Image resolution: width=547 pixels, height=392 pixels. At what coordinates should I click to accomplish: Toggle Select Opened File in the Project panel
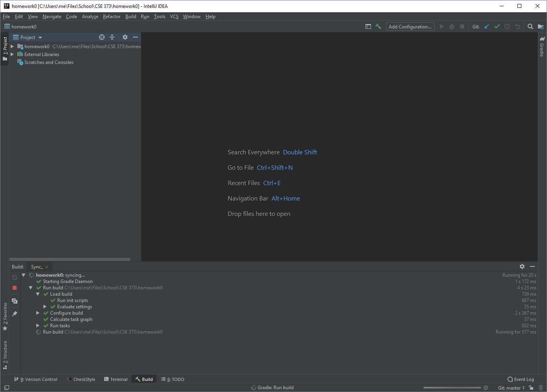(101, 37)
